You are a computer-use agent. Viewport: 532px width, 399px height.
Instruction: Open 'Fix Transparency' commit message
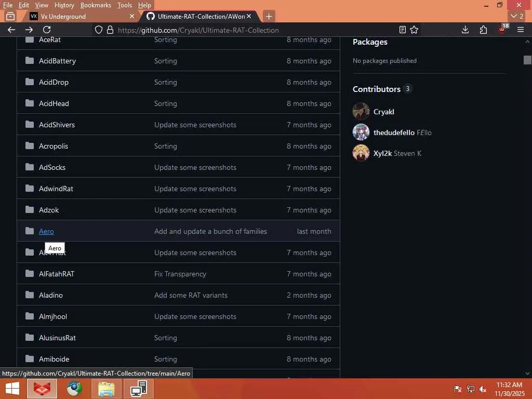coord(180,274)
